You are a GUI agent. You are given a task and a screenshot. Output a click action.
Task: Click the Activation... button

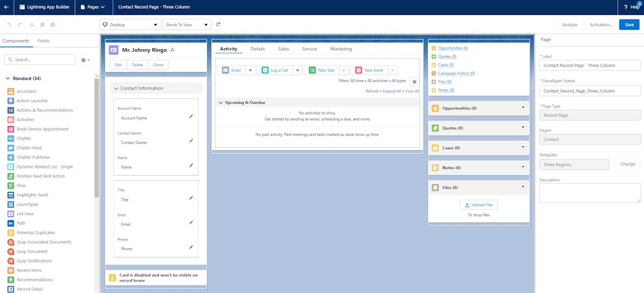601,25
